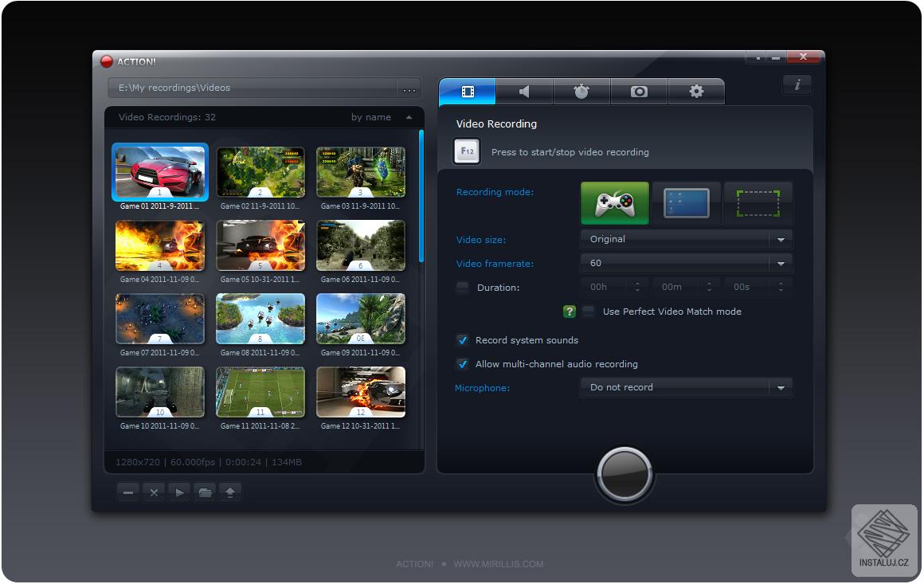Select the desktop screen recording mode

pos(686,203)
